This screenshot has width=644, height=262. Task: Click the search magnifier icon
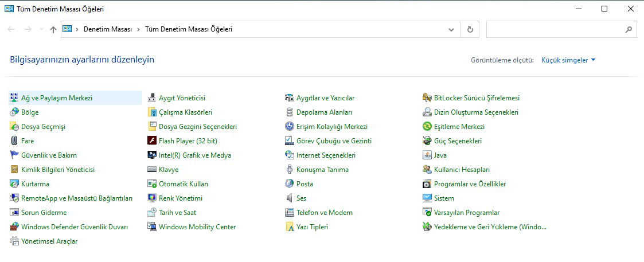[x=629, y=30]
